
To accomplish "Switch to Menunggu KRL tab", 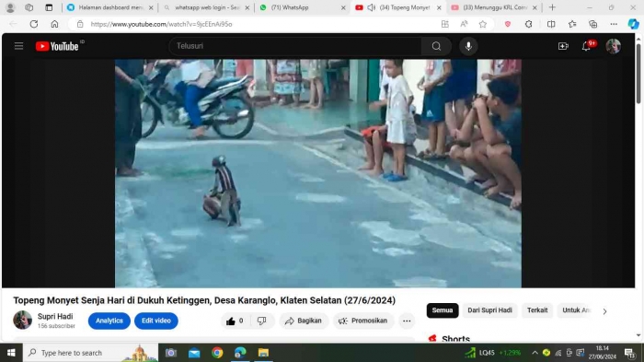I will 495,7.
